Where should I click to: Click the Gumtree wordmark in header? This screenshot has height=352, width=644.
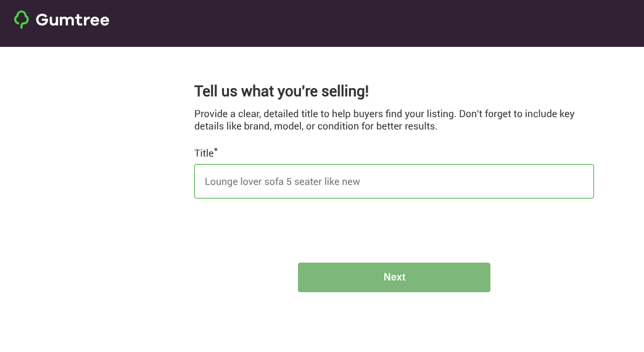click(72, 20)
